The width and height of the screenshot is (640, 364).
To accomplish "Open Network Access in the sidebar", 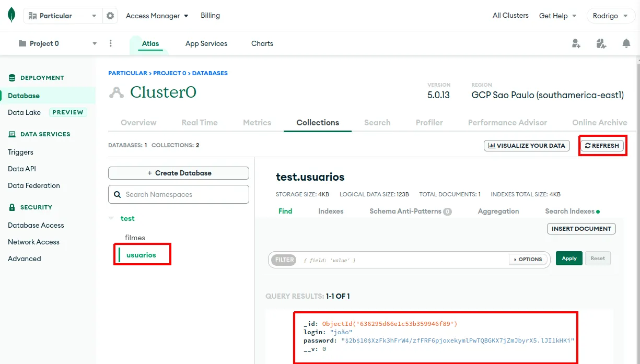I will point(33,242).
